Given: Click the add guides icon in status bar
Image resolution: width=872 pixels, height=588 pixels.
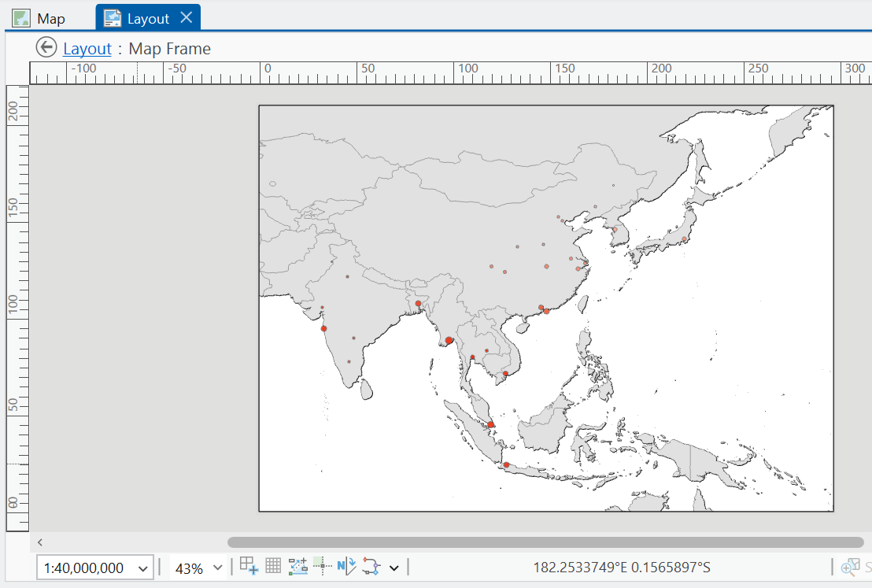Looking at the screenshot, I should (x=249, y=566).
